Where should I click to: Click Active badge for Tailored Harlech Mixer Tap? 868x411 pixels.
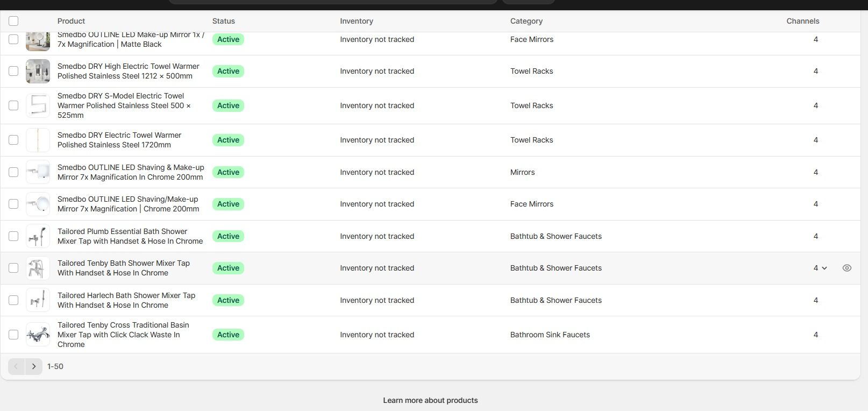[x=228, y=300]
